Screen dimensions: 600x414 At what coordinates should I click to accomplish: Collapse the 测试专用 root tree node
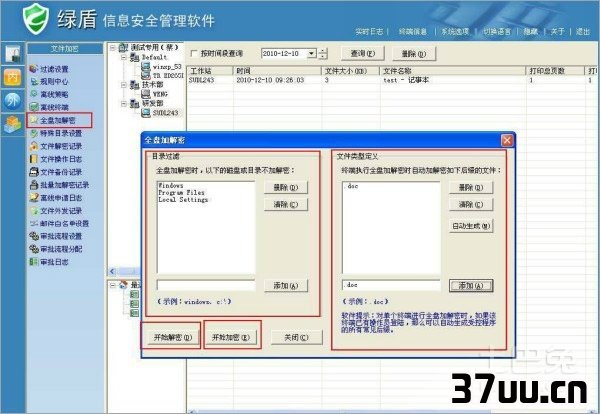[113, 48]
